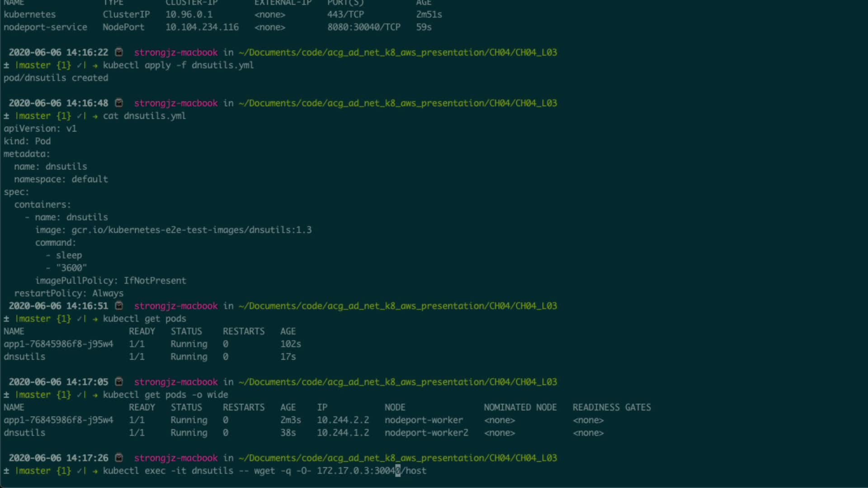868x488 pixels.
Task: Click the ± symbol before 'cat dnsutils.yml'
Action: click(6, 116)
